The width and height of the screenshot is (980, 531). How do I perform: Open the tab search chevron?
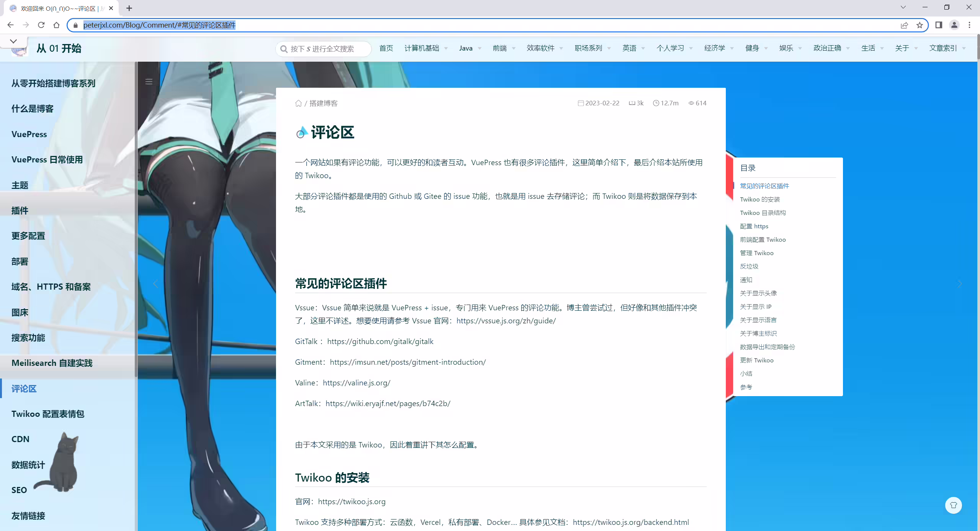903,7
